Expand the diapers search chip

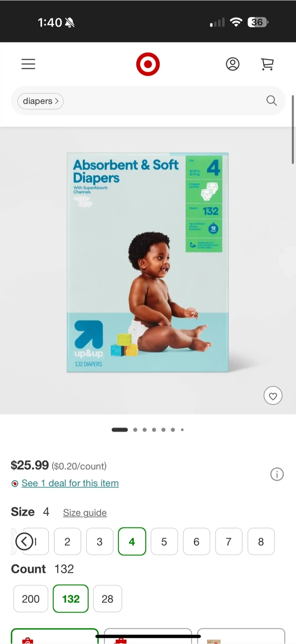41,101
